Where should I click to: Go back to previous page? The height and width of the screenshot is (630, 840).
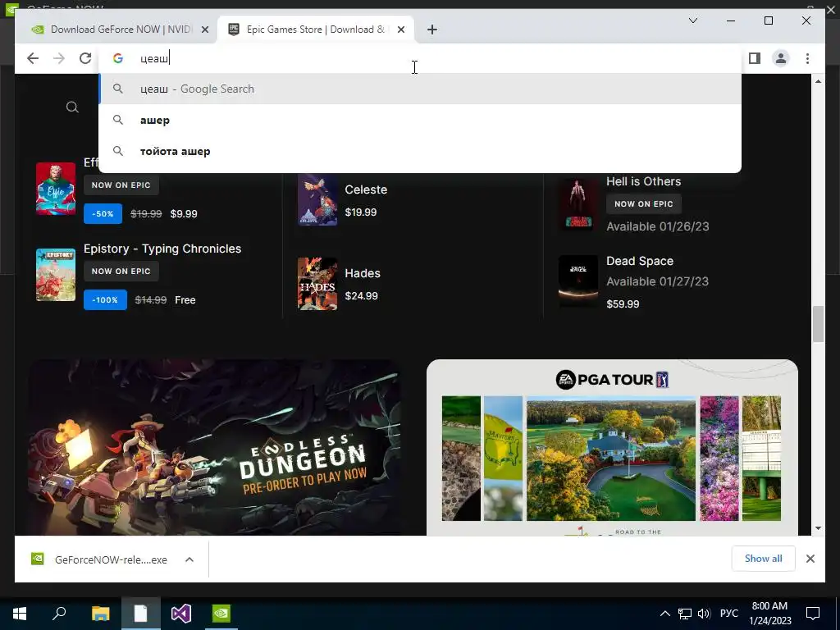tap(33, 58)
